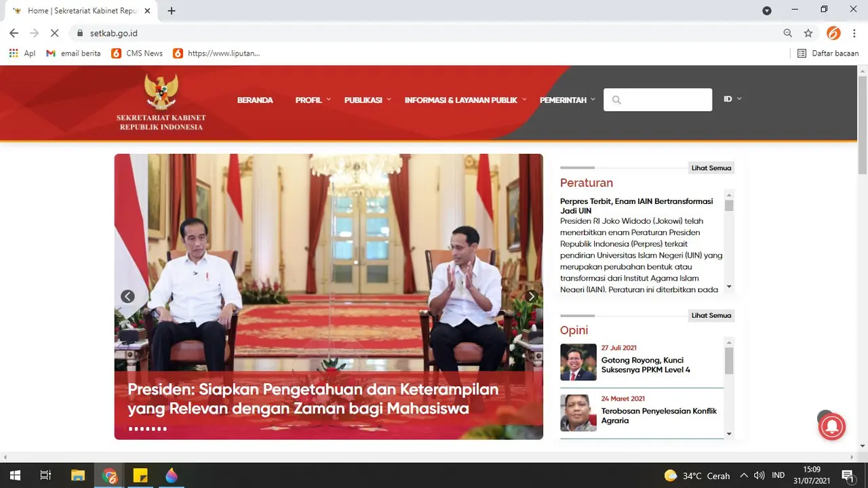The height and width of the screenshot is (488, 868).
Task: Open the 34°C Cerah weather widget
Action: (x=697, y=475)
